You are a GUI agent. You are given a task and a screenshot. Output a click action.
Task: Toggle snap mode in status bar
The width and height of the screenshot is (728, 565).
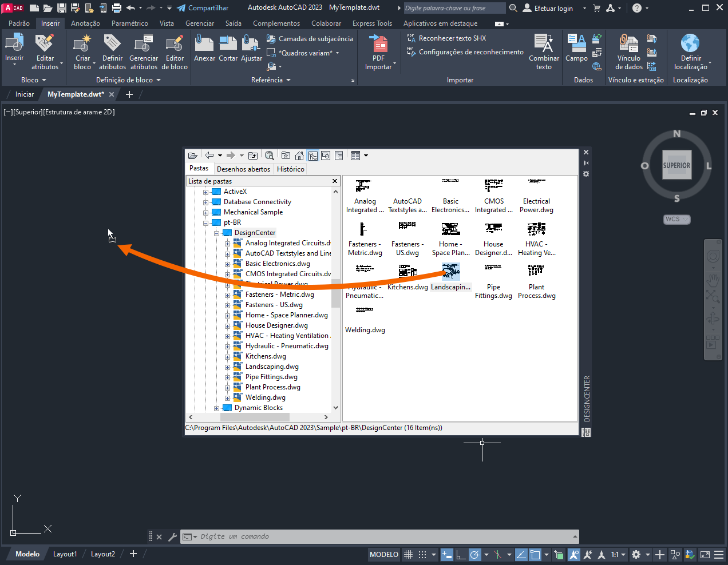pos(422,555)
